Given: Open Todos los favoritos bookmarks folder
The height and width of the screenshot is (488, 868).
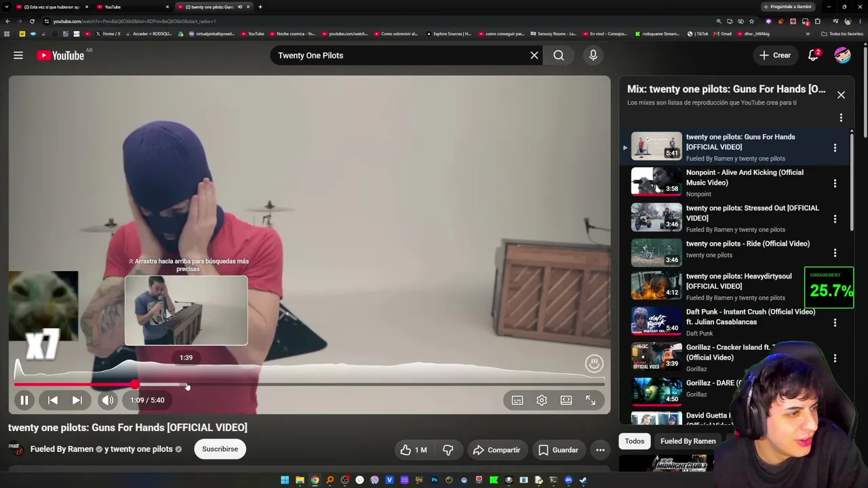Looking at the screenshot, I should pyautogui.click(x=842, y=34).
